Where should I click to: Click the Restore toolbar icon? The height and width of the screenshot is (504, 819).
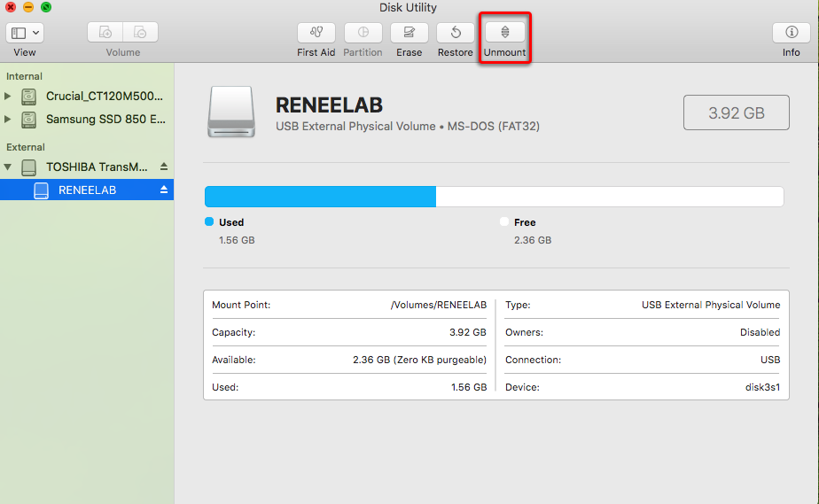(x=456, y=33)
